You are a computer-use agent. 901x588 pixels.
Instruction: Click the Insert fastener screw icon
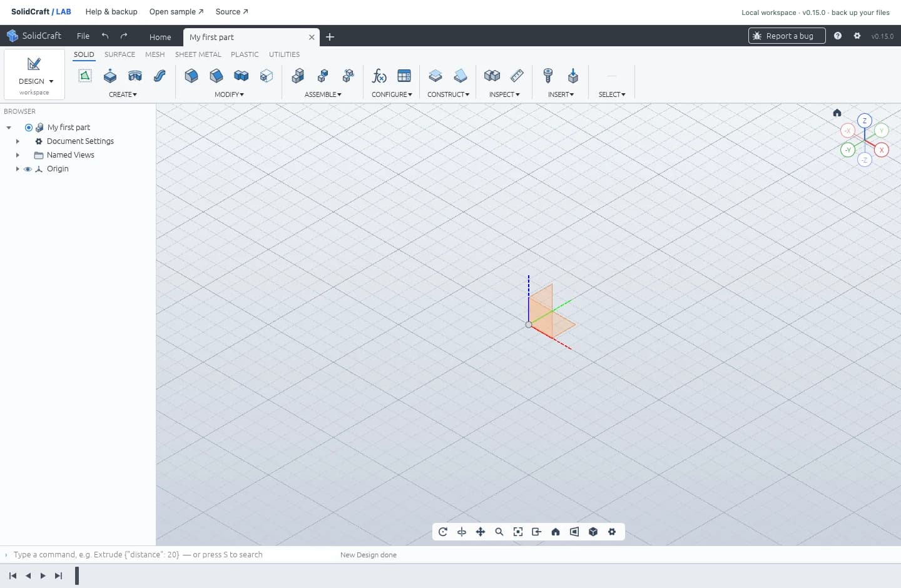pyautogui.click(x=548, y=76)
